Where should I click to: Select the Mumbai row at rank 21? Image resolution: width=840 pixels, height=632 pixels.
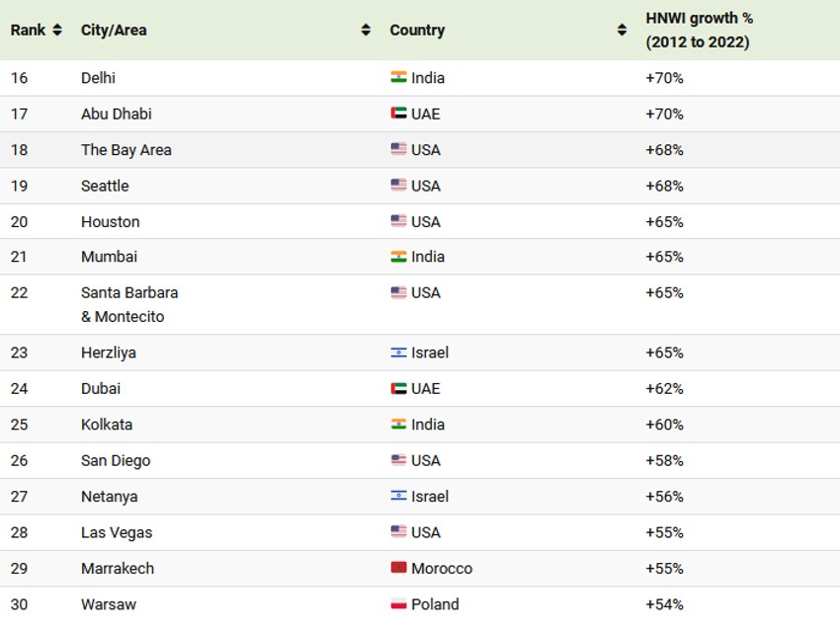[x=109, y=257]
